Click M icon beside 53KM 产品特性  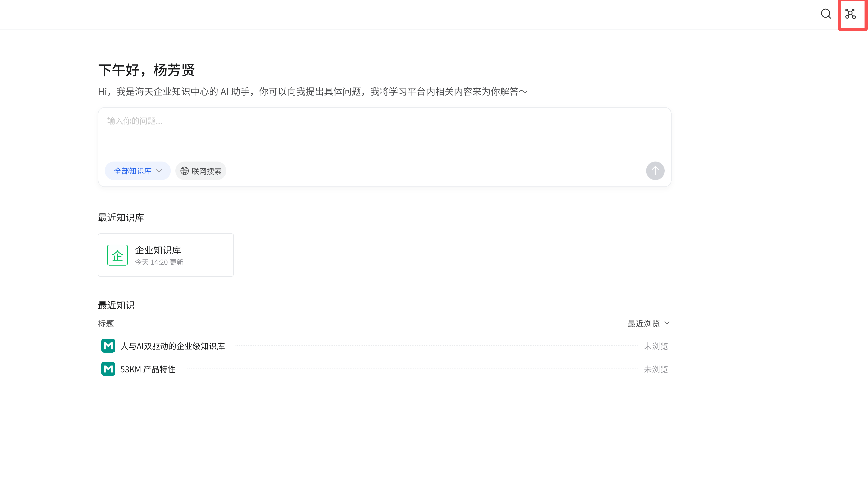coord(108,369)
